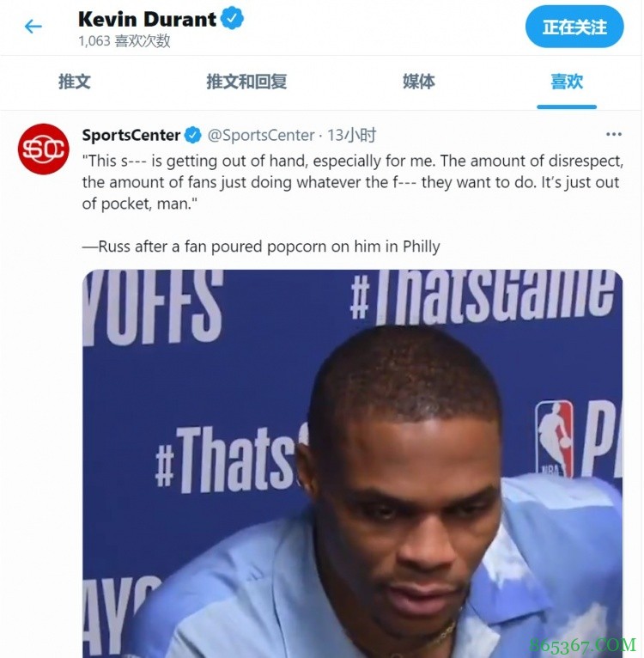The width and height of the screenshot is (644, 658).
Task: Click SportsCenter's verified checkmark badge
Action: [192, 135]
